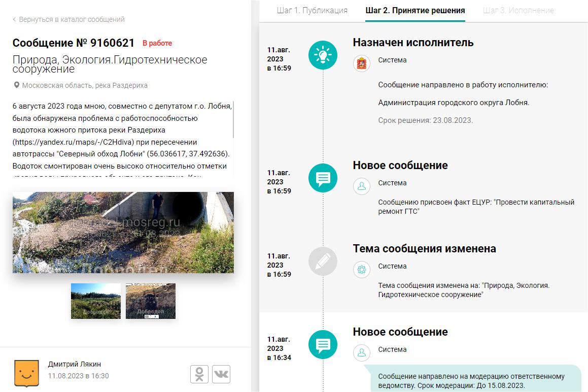588x392 pixels.
Task: Click the author name Дмитрий Лякин
Action: pyautogui.click(x=74, y=364)
